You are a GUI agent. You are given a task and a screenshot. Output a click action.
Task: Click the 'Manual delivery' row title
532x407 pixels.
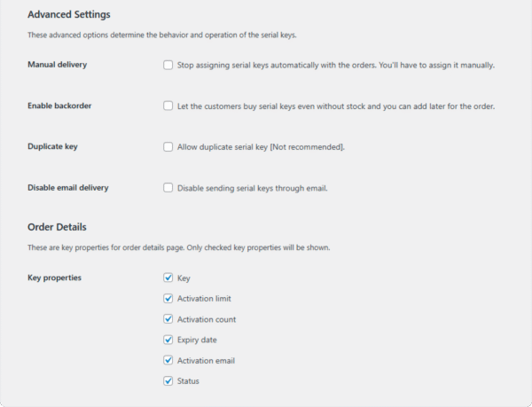(57, 65)
